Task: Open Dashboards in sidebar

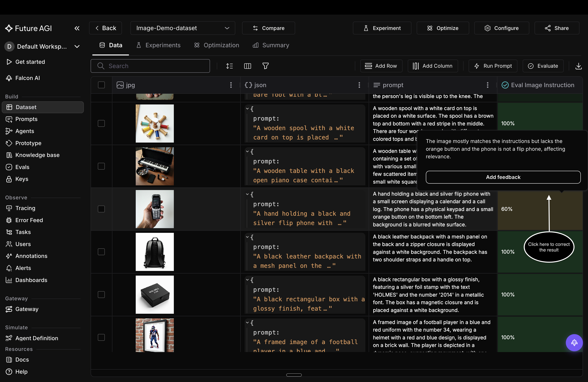Action: click(x=43, y=280)
